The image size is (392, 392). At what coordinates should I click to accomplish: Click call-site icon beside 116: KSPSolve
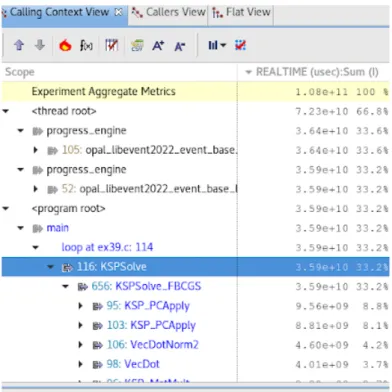(68, 267)
